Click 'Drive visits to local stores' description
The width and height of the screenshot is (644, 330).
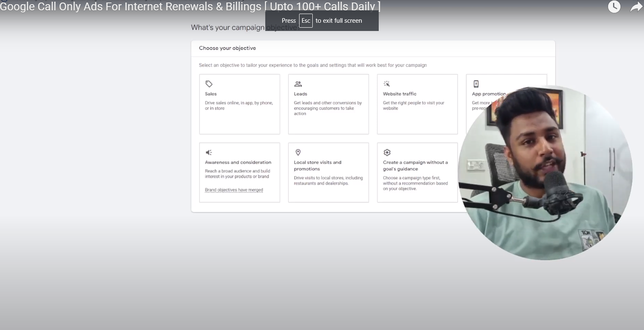click(328, 180)
